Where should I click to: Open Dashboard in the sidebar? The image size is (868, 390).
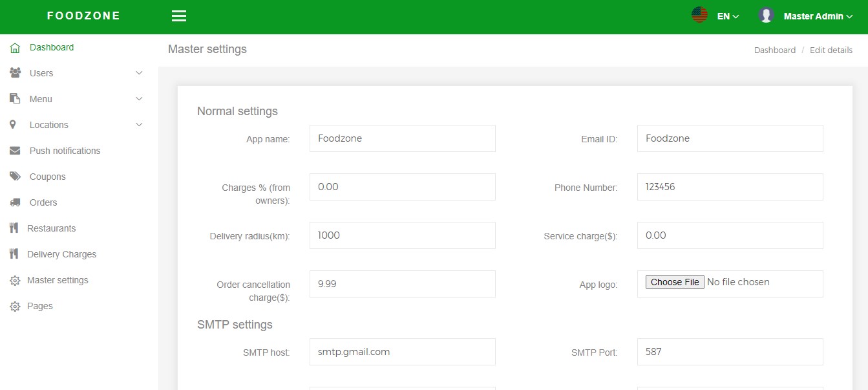pos(52,47)
